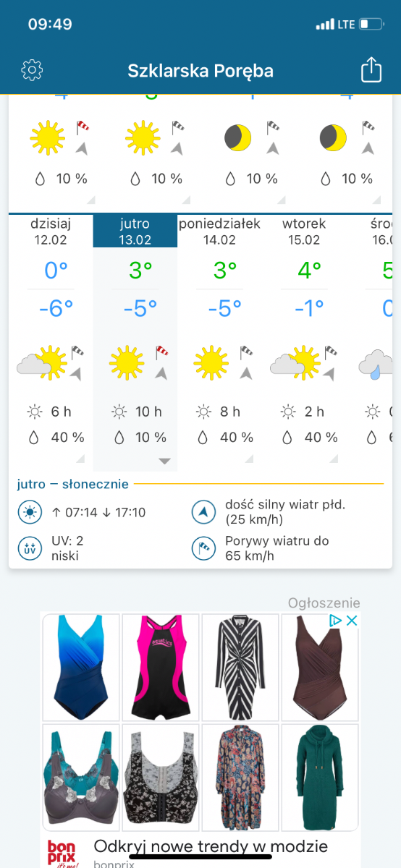Open settings via the gear icon
401x868 pixels.
[33, 70]
